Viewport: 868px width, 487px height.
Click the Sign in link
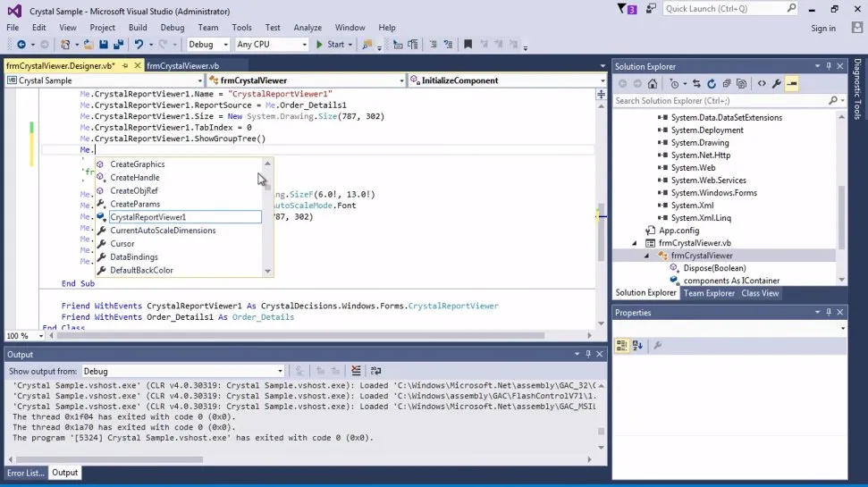coord(822,28)
